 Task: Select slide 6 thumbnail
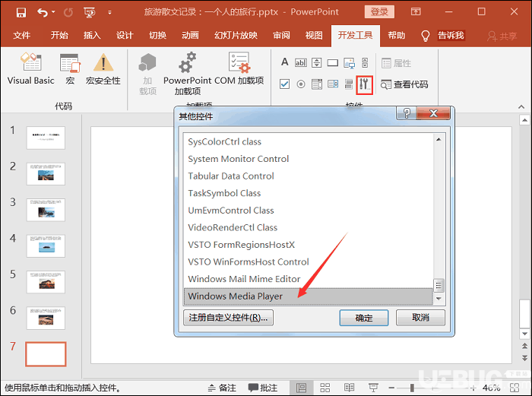click(46, 318)
